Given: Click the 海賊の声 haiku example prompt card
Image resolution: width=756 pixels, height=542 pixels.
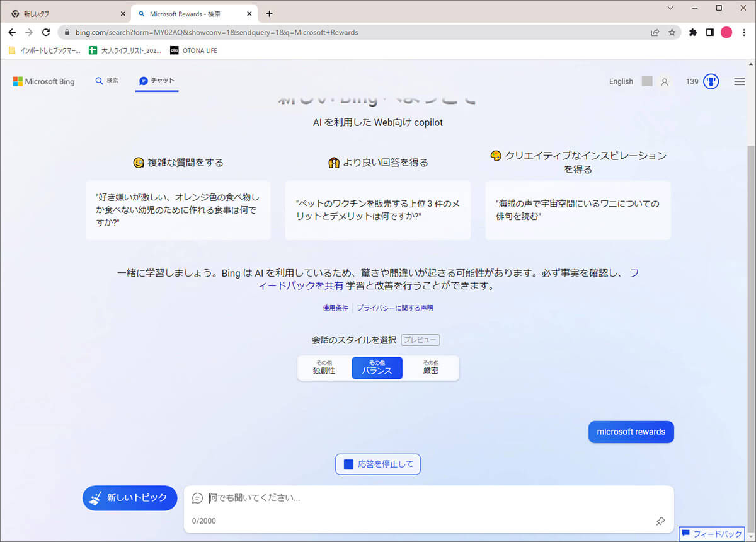Looking at the screenshot, I should (578, 210).
